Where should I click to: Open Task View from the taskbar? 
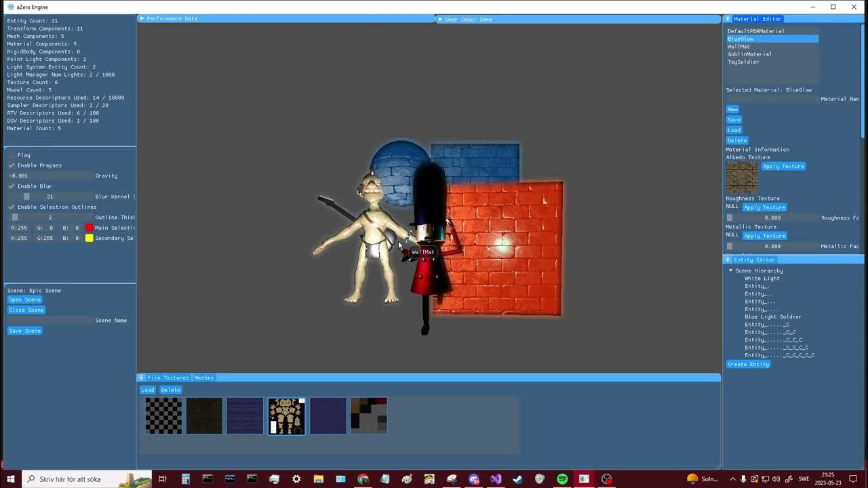coord(163,479)
